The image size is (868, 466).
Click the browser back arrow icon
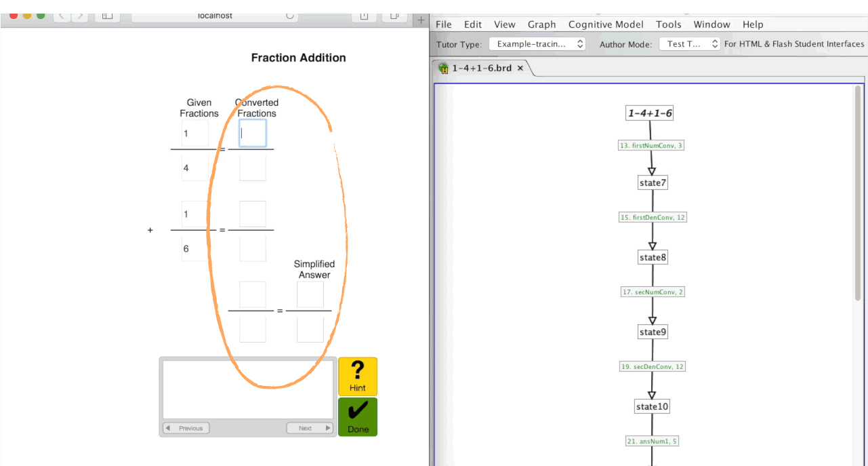[x=61, y=17]
